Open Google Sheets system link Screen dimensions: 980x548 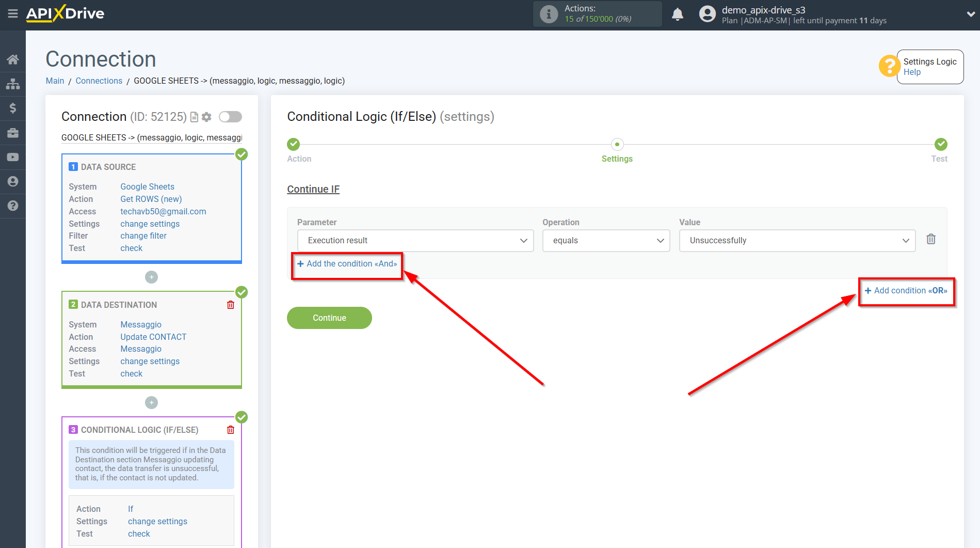click(x=147, y=186)
